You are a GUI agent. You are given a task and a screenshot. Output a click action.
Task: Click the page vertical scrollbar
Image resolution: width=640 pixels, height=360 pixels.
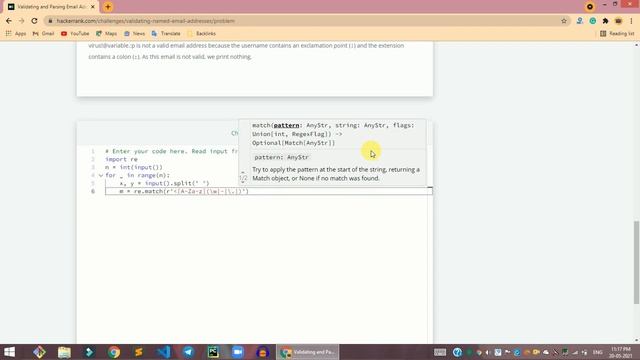click(x=636, y=262)
